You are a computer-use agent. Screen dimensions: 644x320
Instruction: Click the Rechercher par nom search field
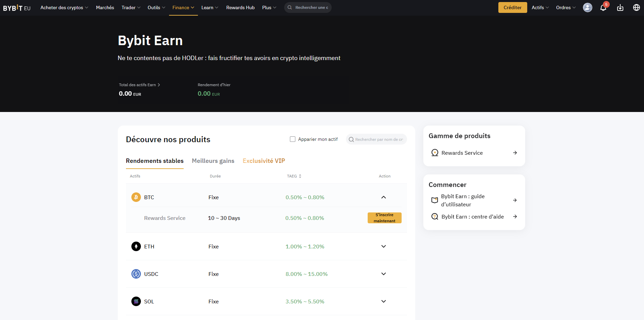pyautogui.click(x=376, y=139)
